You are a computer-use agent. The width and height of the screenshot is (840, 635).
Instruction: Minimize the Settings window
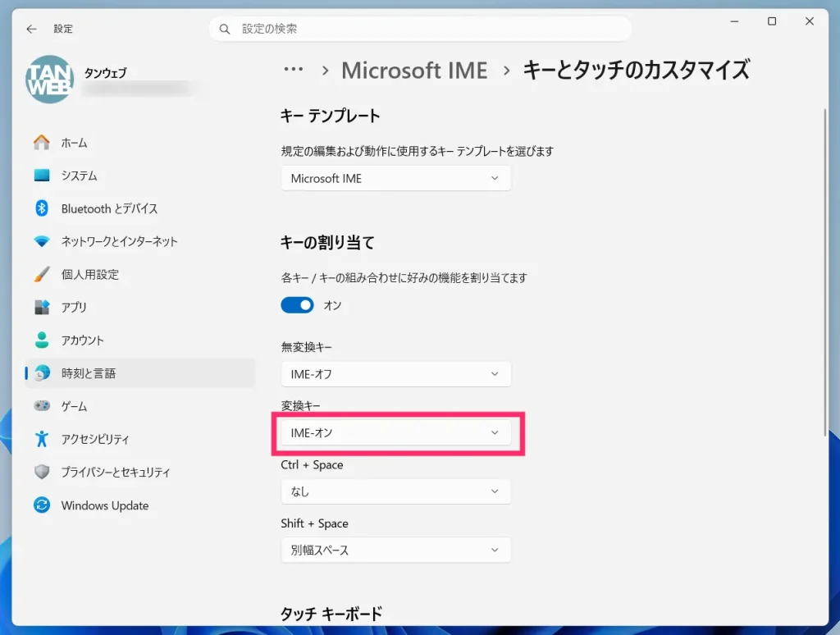point(734,21)
